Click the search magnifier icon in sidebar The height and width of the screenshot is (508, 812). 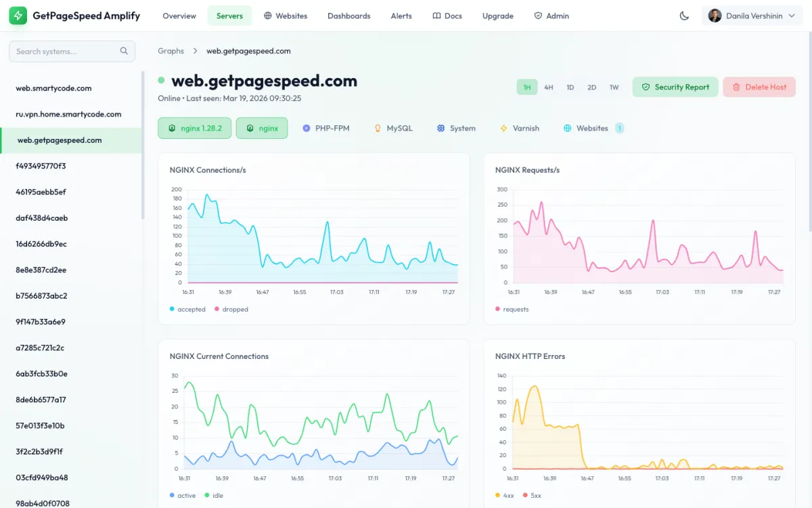pyautogui.click(x=124, y=51)
